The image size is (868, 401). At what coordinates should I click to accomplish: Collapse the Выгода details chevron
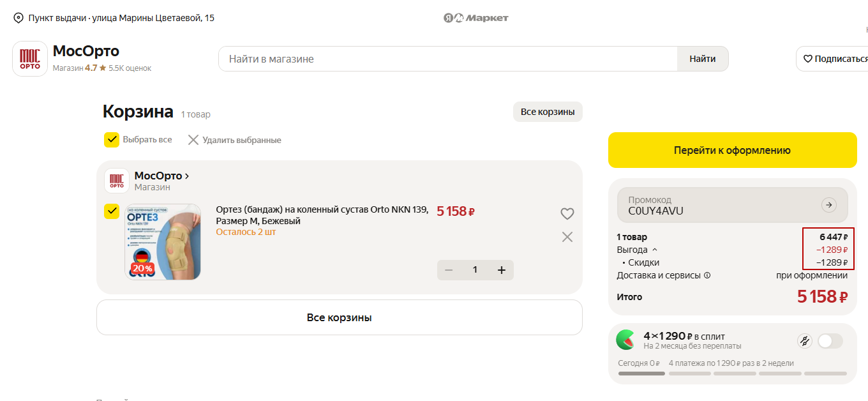pos(654,250)
